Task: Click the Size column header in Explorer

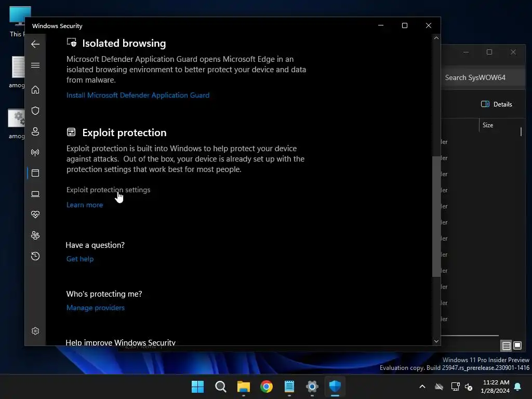Action: 487,125
